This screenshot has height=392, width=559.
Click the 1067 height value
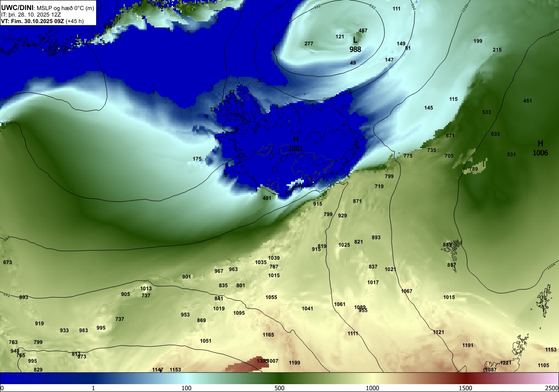coord(407,291)
